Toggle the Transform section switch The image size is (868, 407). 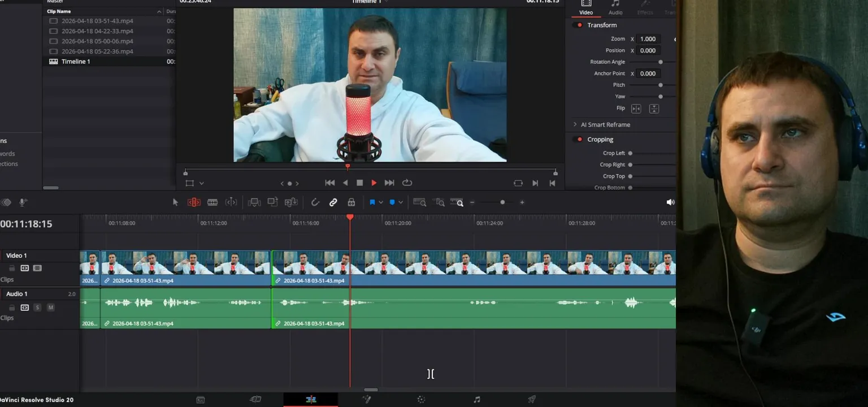point(578,25)
